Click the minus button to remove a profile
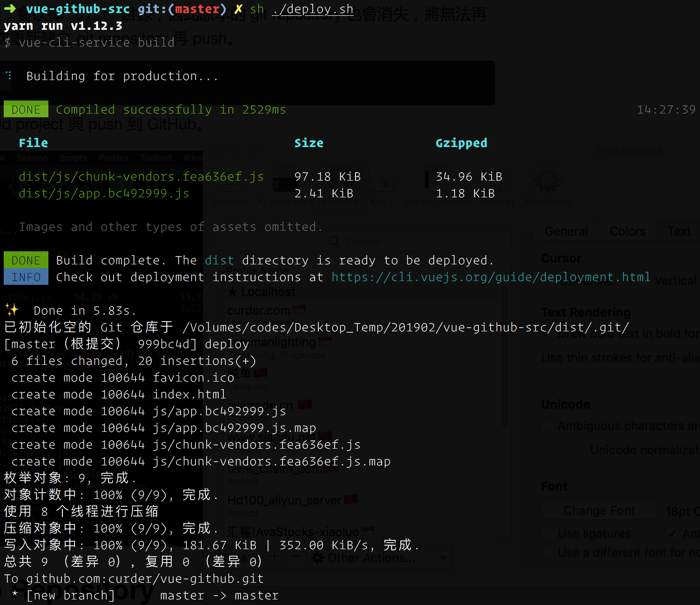The width and height of the screenshot is (700, 605). point(296,557)
